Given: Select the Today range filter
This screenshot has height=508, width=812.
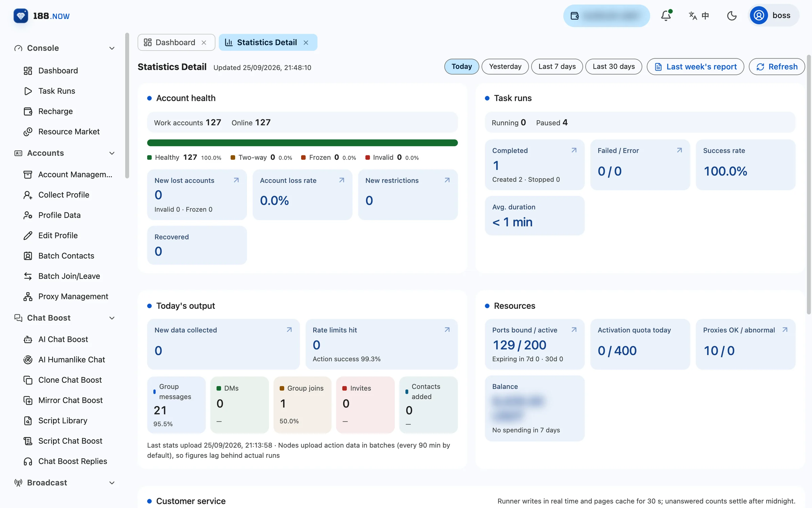Looking at the screenshot, I should 461,66.
